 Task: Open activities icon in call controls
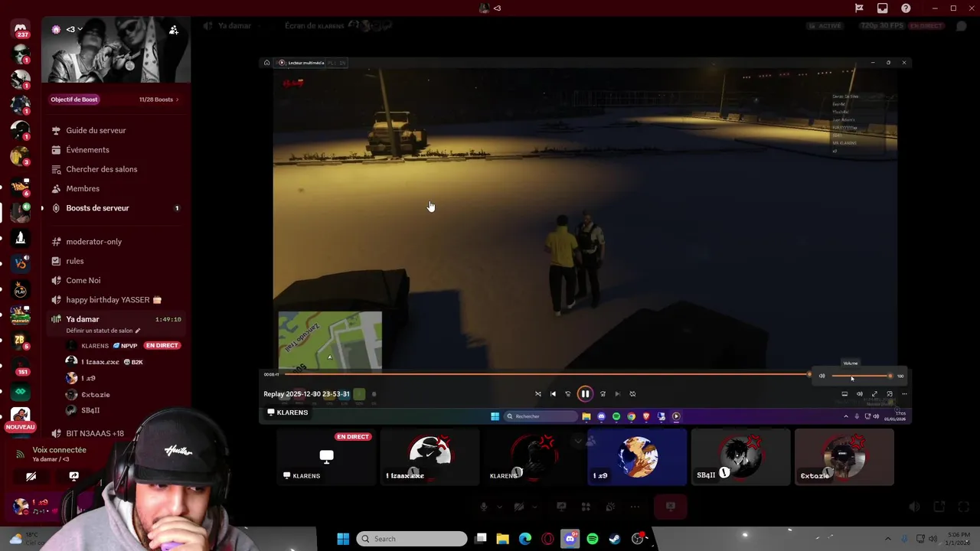(586, 507)
